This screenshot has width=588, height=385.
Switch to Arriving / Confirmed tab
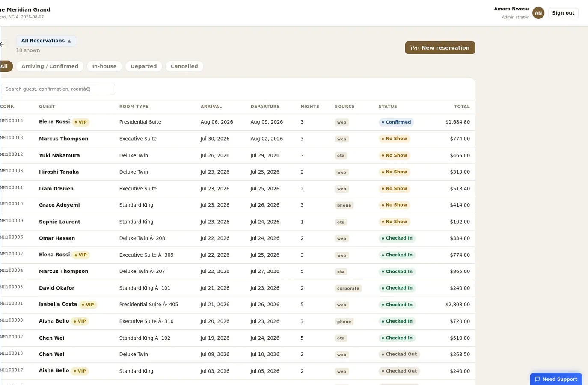pos(50,66)
